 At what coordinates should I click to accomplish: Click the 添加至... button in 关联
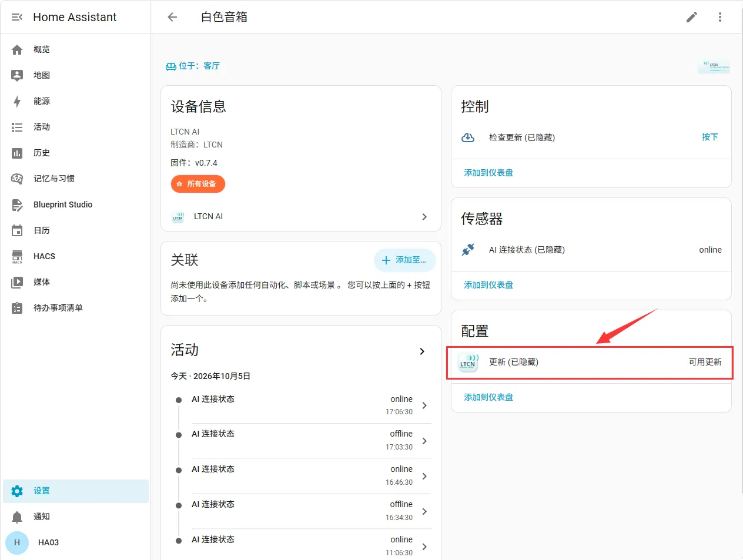coord(404,260)
